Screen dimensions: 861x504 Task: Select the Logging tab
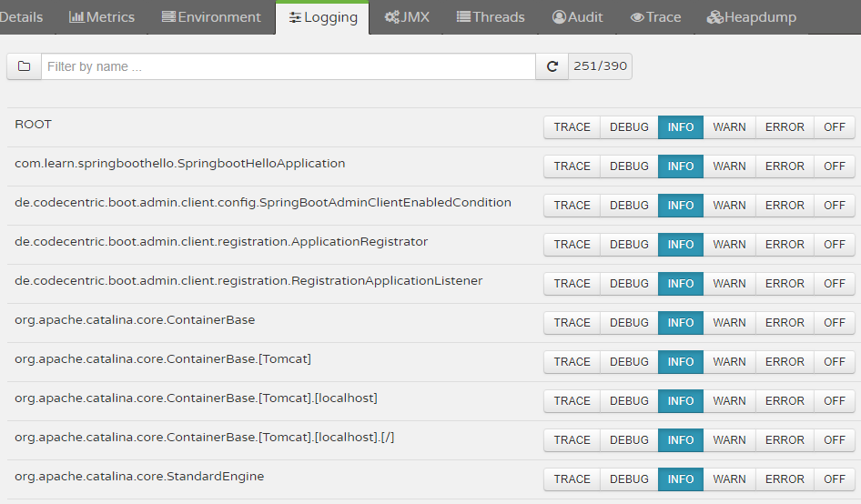(323, 17)
